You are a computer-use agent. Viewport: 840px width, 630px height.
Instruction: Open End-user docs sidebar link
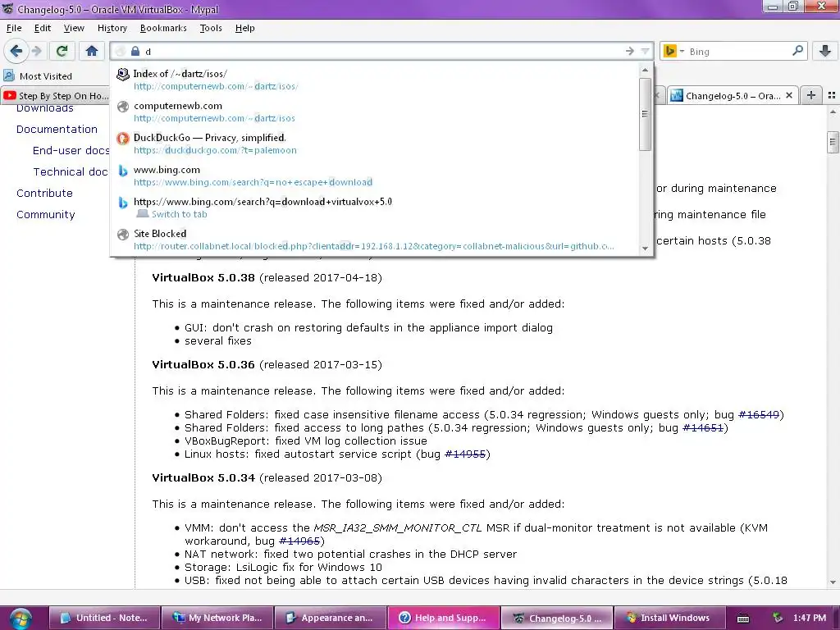71,151
